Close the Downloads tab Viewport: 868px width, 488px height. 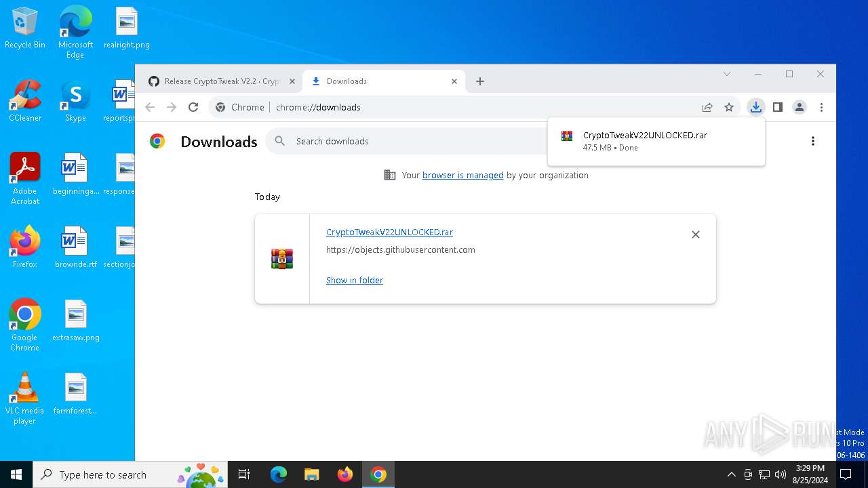tap(454, 81)
